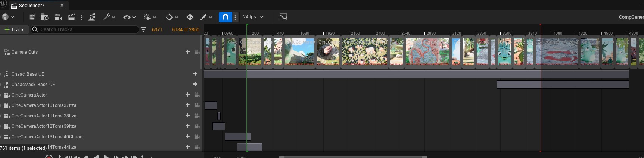Click the Search Tracks field
The width and height of the screenshot is (644, 158).
click(84, 29)
